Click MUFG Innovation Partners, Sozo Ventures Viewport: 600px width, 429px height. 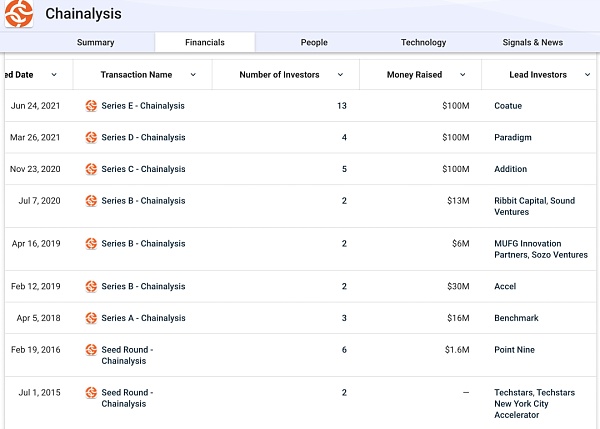click(x=541, y=249)
